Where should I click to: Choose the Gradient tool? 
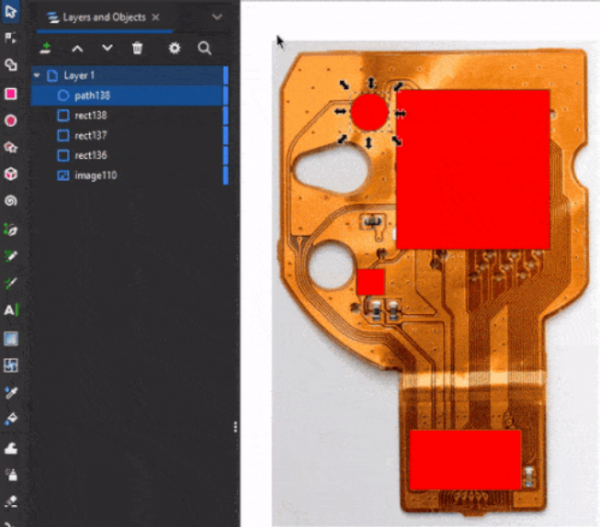point(11,338)
